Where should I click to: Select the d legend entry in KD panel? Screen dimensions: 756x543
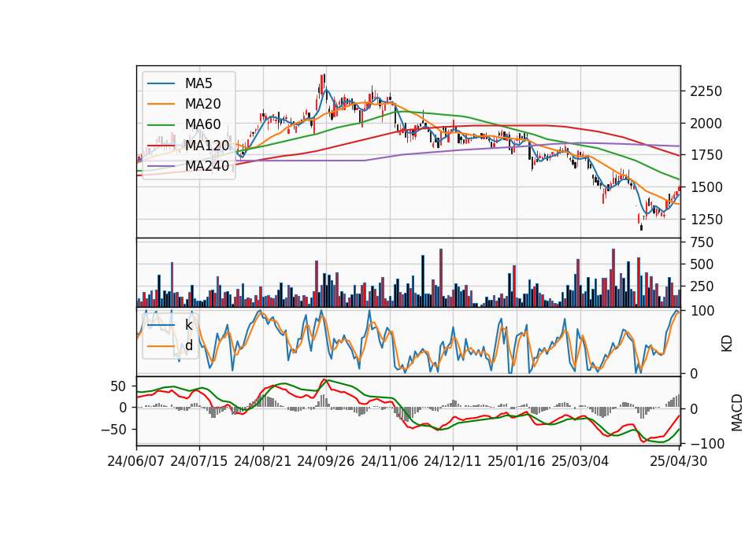tap(188, 345)
